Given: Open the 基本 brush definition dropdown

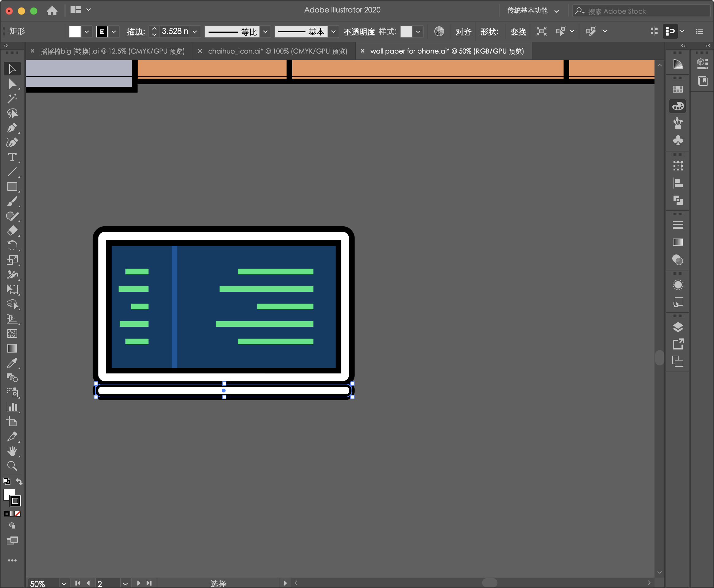Looking at the screenshot, I should 333,32.
